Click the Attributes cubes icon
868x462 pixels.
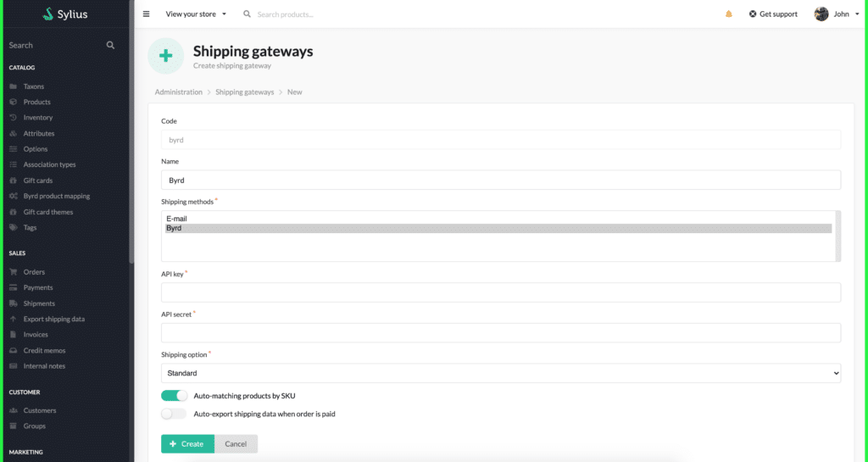(x=14, y=133)
